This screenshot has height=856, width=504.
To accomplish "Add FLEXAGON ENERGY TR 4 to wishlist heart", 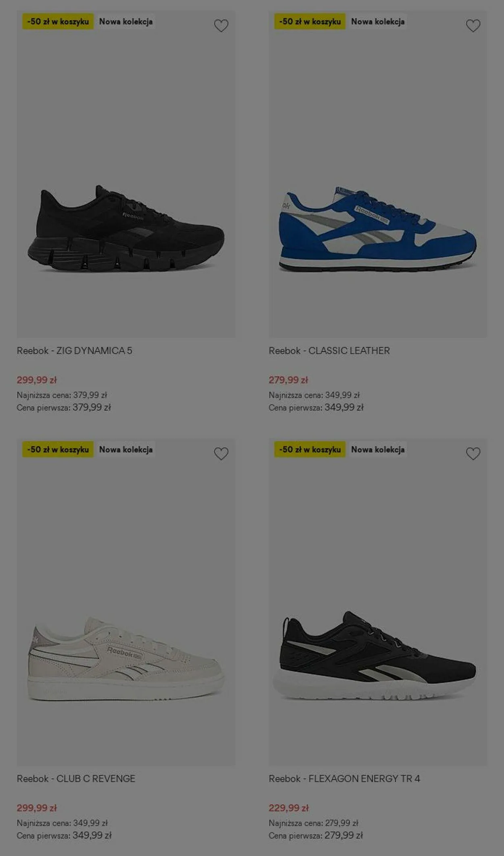I will (x=473, y=454).
